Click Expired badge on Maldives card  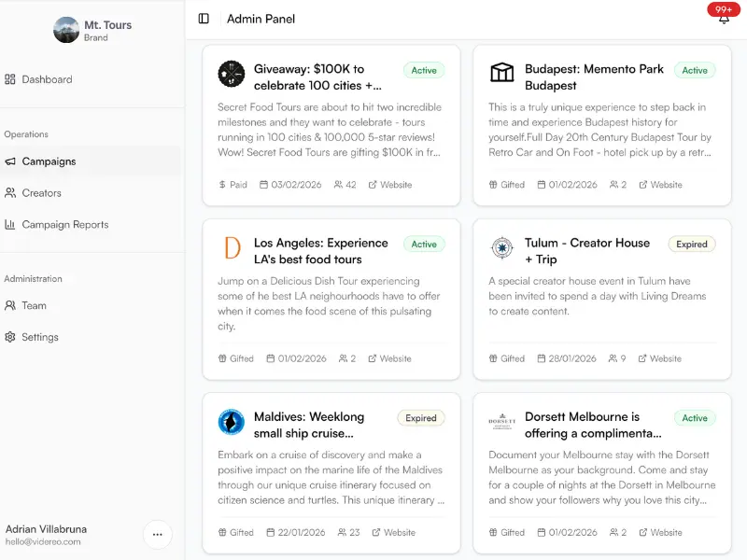coord(420,418)
